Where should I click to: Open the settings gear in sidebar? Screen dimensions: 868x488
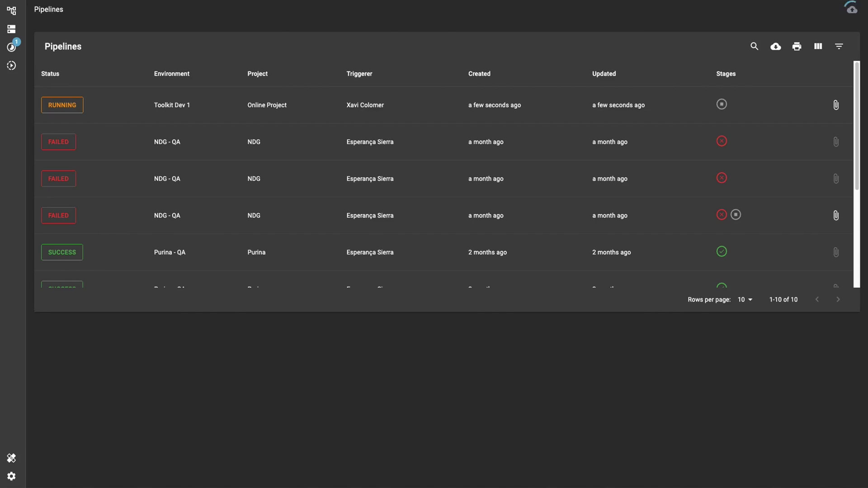[11, 476]
